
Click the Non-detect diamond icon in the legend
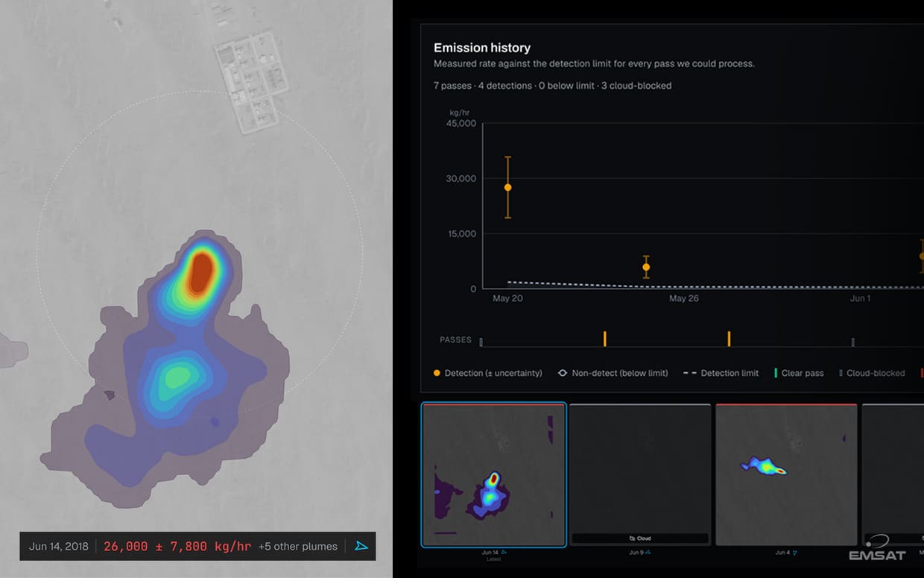[x=563, y=373]
